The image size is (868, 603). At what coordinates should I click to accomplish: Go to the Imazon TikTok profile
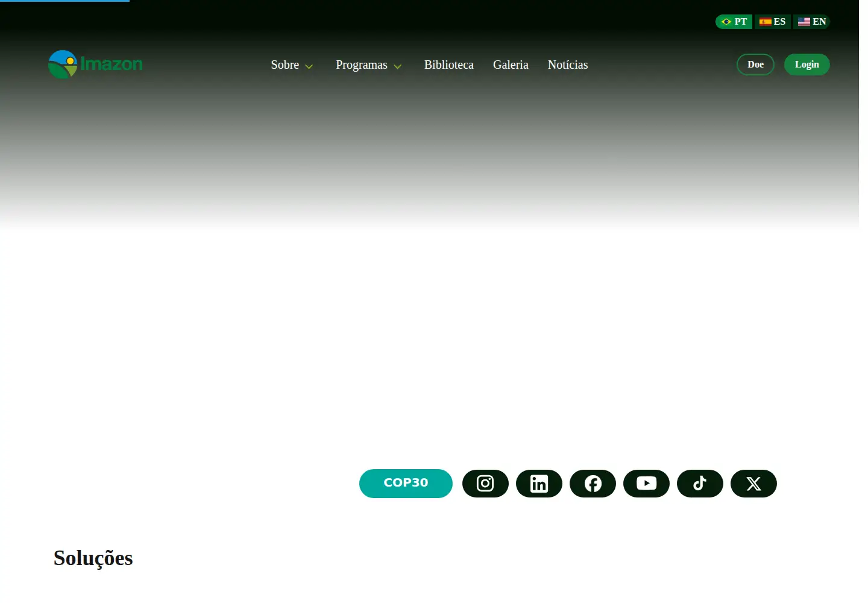pos(700,484)
